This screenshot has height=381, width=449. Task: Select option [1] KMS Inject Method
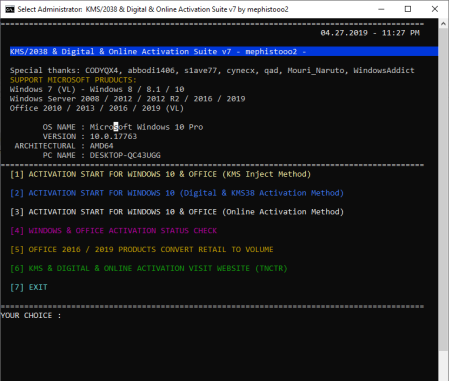pyautogui.click(x=160, y=174)
